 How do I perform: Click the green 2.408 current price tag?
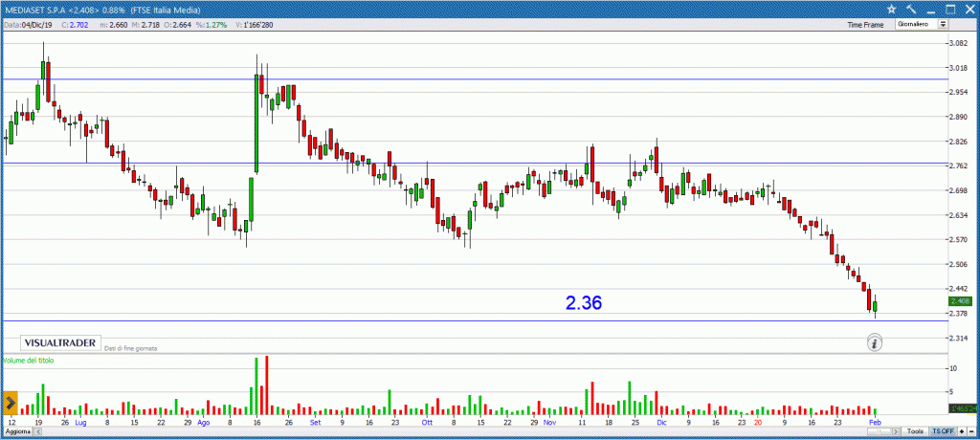959,300
